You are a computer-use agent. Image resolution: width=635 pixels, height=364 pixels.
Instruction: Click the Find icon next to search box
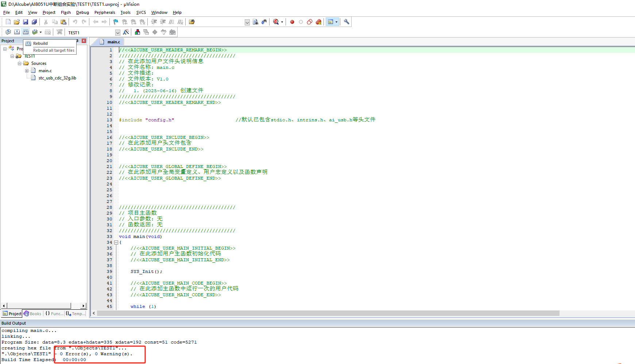[x=255, y=22]
